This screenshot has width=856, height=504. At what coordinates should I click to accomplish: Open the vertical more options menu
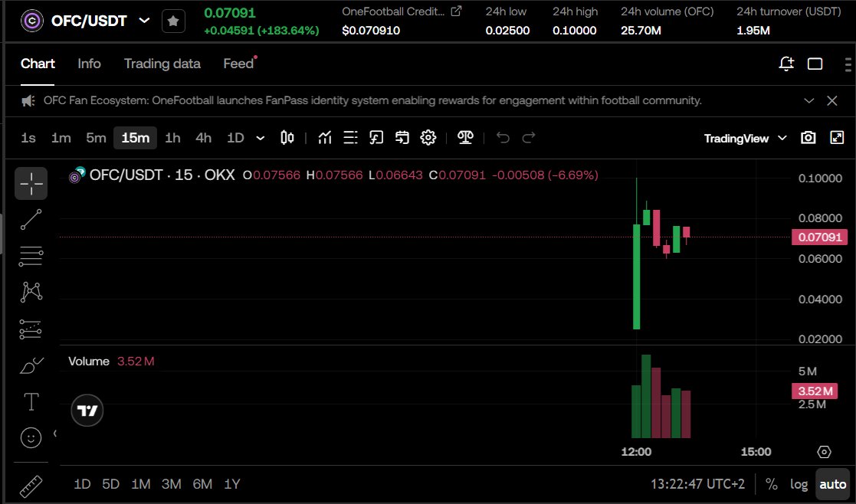click(x=848, y=64)
